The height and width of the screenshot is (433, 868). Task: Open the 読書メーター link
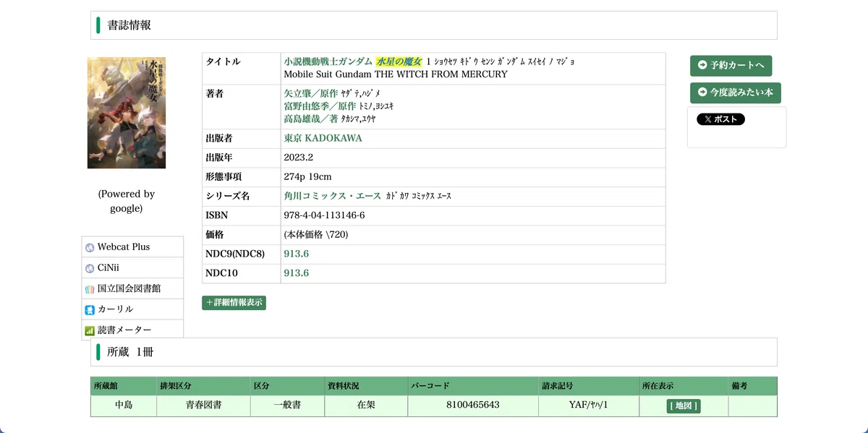click(124, 330)
